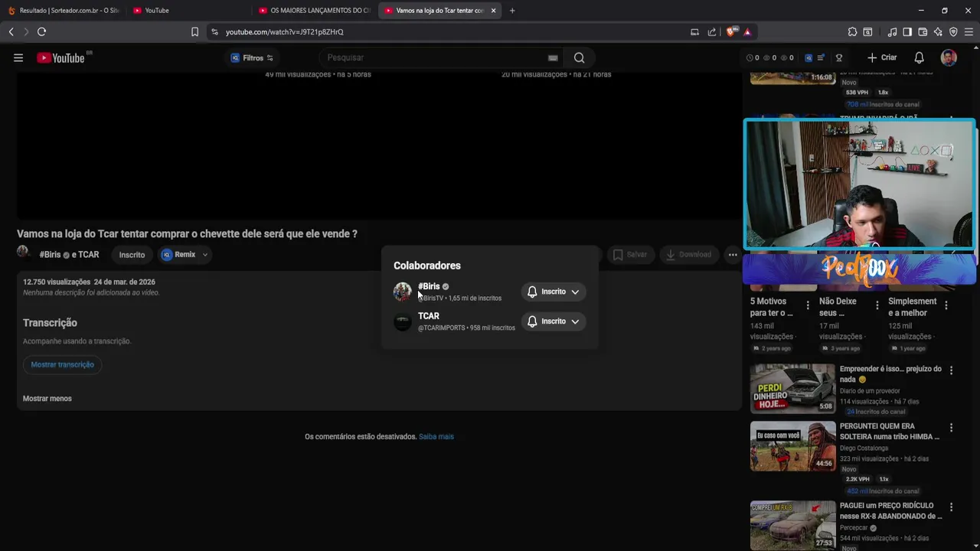980x551 pixels.
Task: Click the VPN shield toolbar icon
Action: click(953, 31)
